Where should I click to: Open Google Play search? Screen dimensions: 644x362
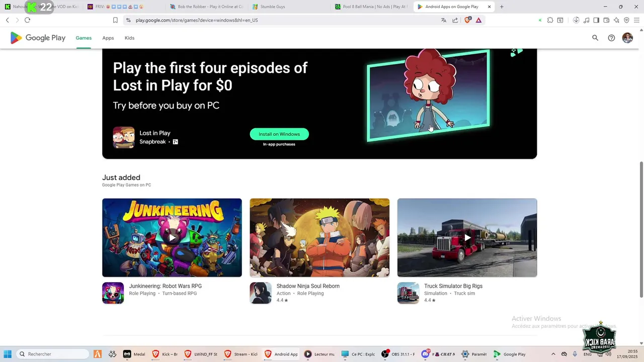pyautogui.click(x=595, y=38)
